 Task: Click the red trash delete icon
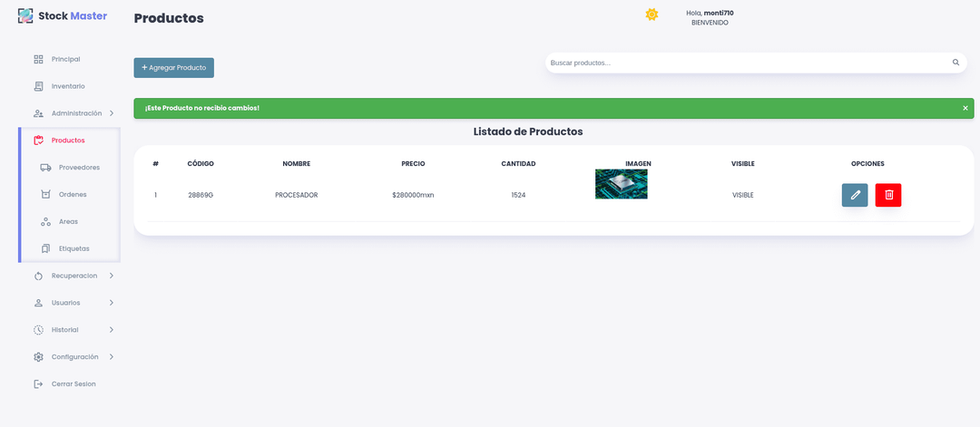[888, 195]
